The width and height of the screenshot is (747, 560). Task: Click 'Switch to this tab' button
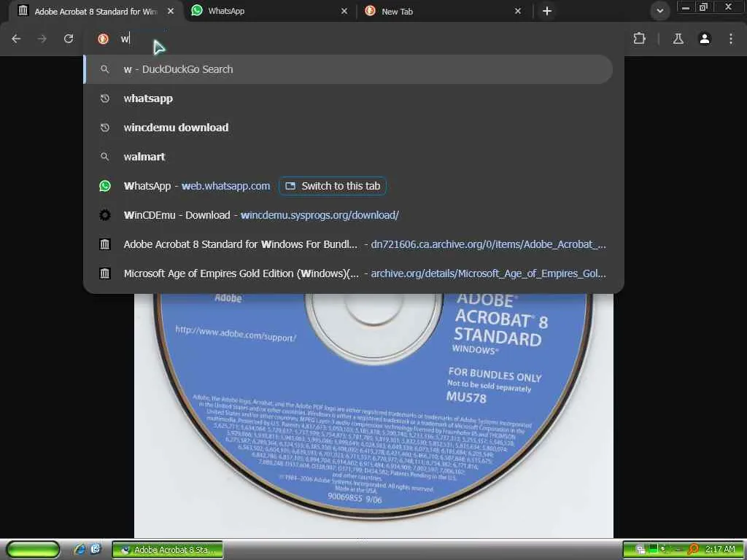tap(333, 186)
